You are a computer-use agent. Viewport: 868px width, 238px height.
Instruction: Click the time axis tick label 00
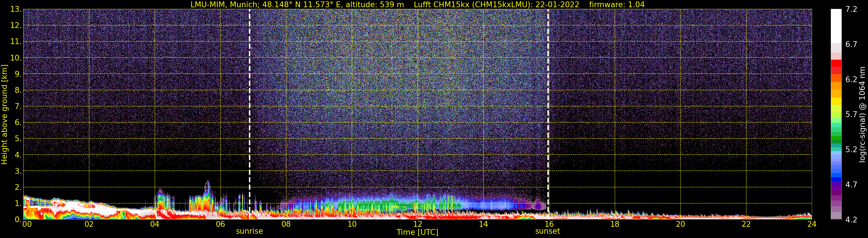pos(27,224)
